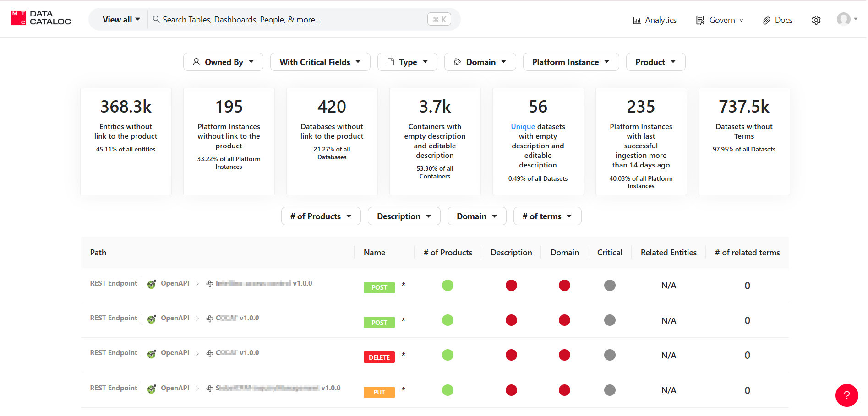
Task: Click the Analytics chart icon
Action: point(637,20)
